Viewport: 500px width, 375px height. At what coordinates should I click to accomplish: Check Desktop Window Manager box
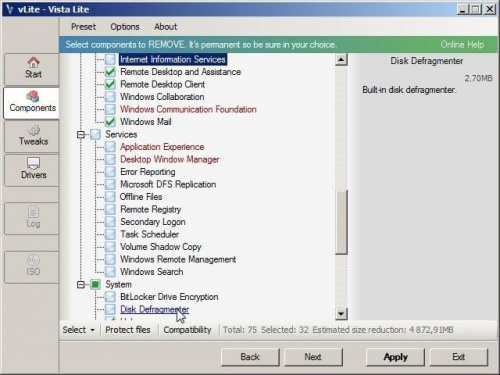click(x=110, y=159)
